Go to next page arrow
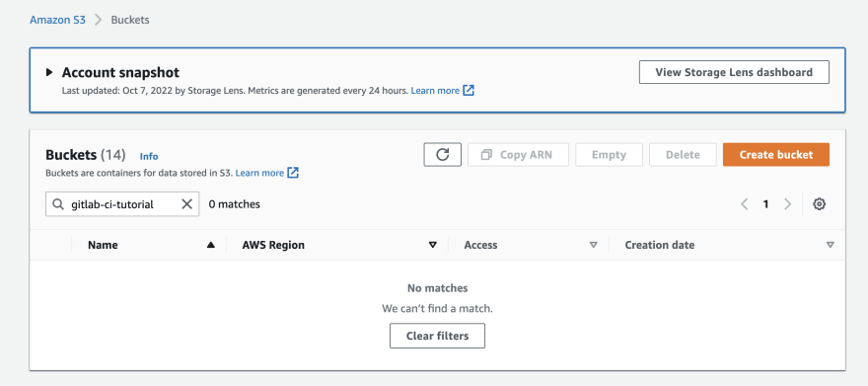This screenshot has height=386, width=868. (788, 204)
